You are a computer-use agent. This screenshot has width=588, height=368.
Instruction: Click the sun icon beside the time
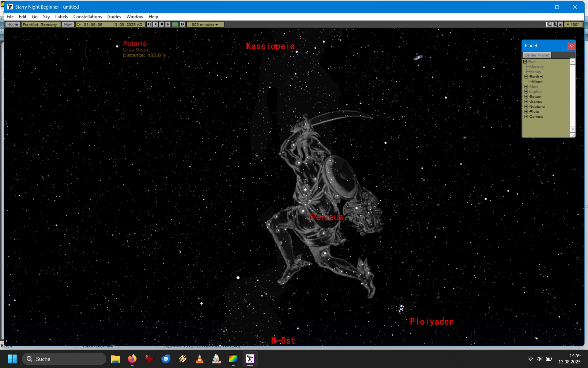coord(79,25)
